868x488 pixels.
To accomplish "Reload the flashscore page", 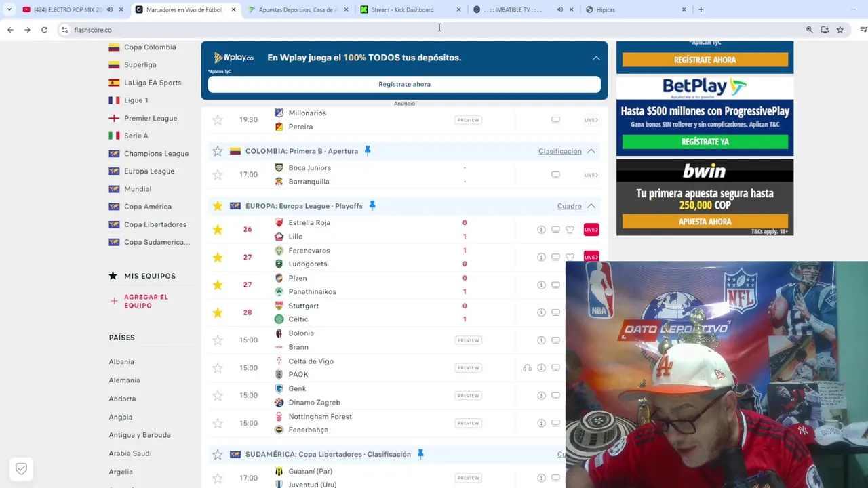I will (x=44, y=30).
